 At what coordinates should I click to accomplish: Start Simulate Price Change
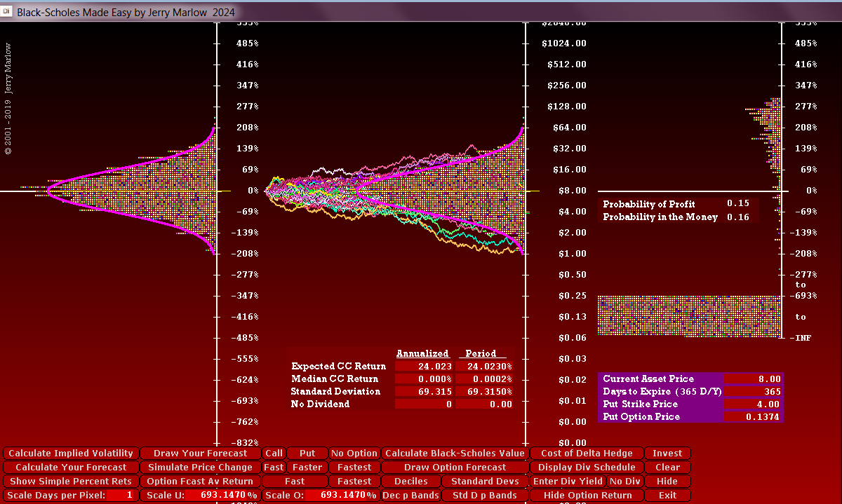[x=200, y=468]
